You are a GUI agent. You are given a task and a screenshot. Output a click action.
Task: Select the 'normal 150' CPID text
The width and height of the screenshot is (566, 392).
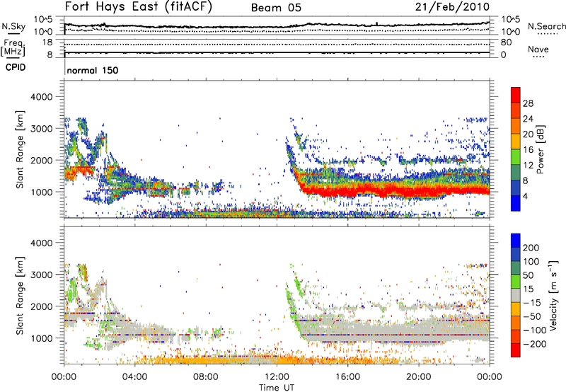pyautogui.click(x=93, y=70)
